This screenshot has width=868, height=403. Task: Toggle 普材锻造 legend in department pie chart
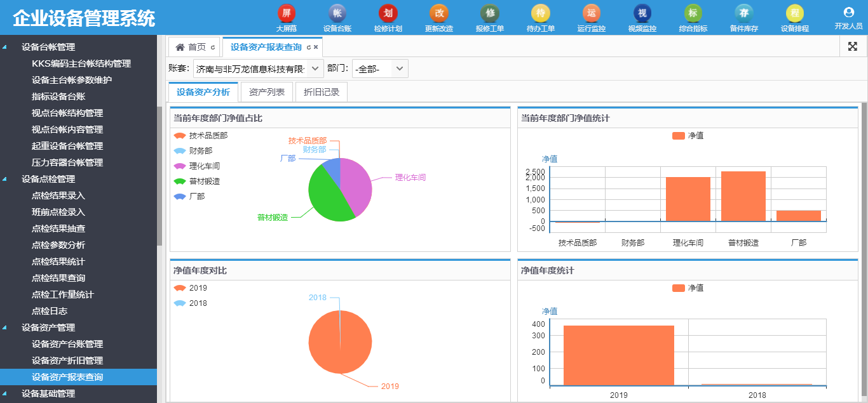pos(197,182)
